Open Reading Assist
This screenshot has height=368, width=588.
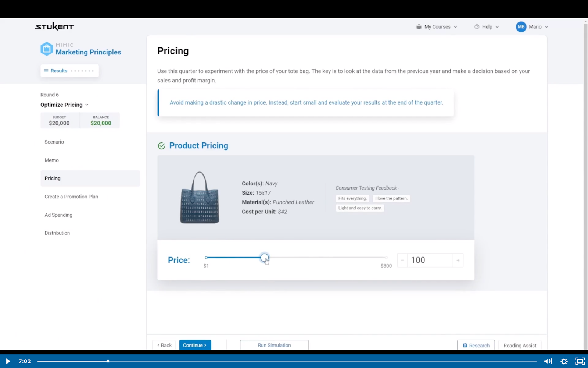pos(520,345)
